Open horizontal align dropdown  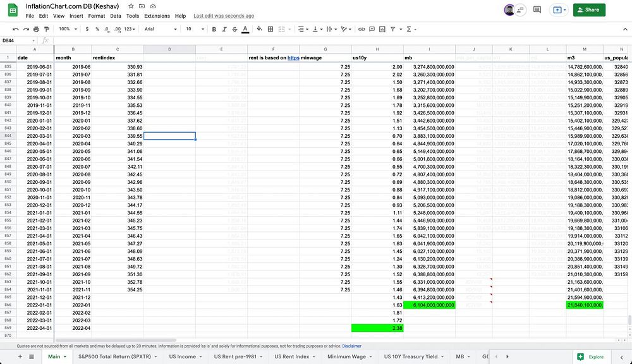[x=303, y=29]
